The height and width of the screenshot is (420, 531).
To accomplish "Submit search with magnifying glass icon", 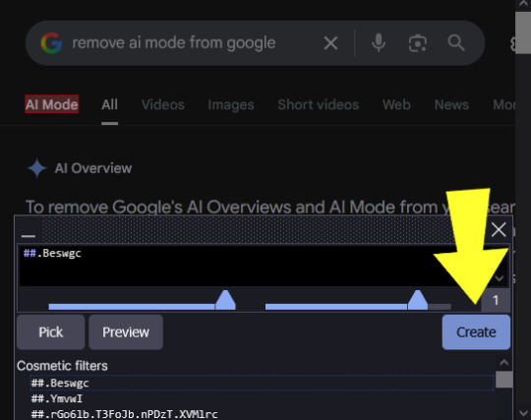I will click(x=456, y=43).
